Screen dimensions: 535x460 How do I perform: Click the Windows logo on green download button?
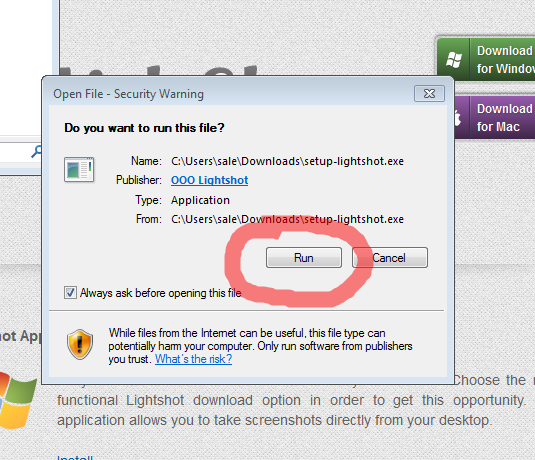click(x=454, y=60)
